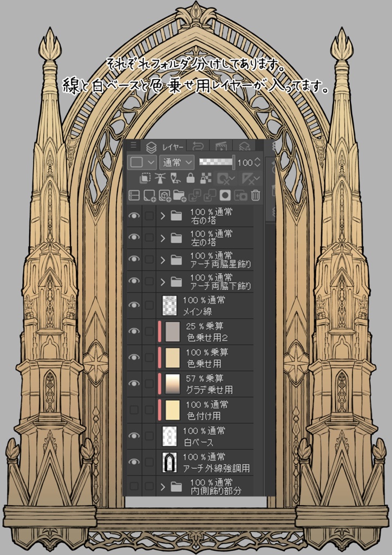This screenshot has width=392, height=555.
Task: Create a new layer folder
Action: [180, 195]
